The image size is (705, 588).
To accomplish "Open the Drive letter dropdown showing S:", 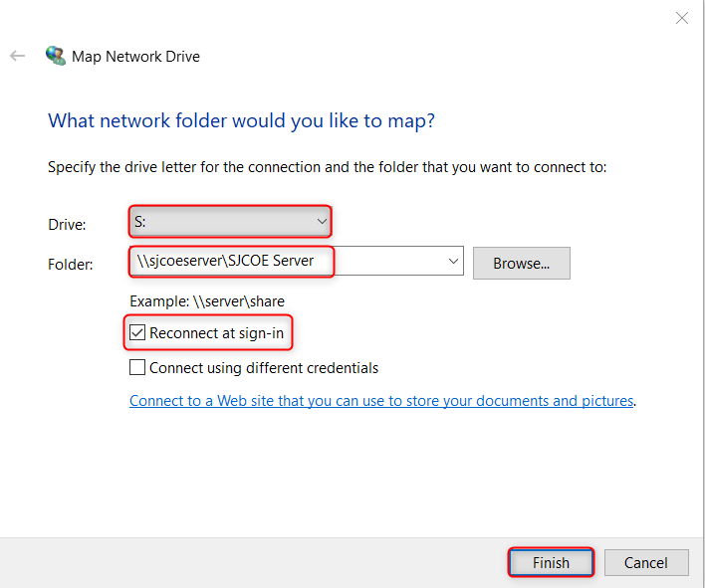I will pos(229,221).
